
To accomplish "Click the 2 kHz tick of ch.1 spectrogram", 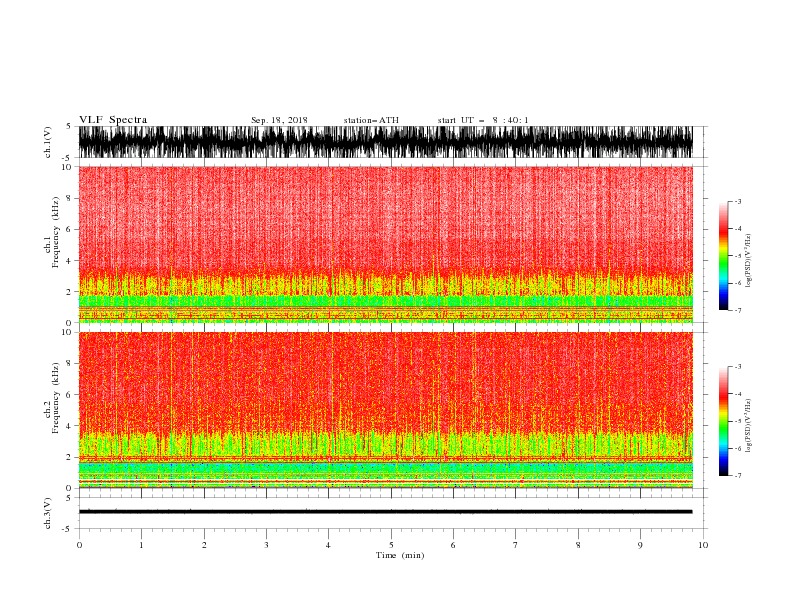I will [x=69, y=292].
